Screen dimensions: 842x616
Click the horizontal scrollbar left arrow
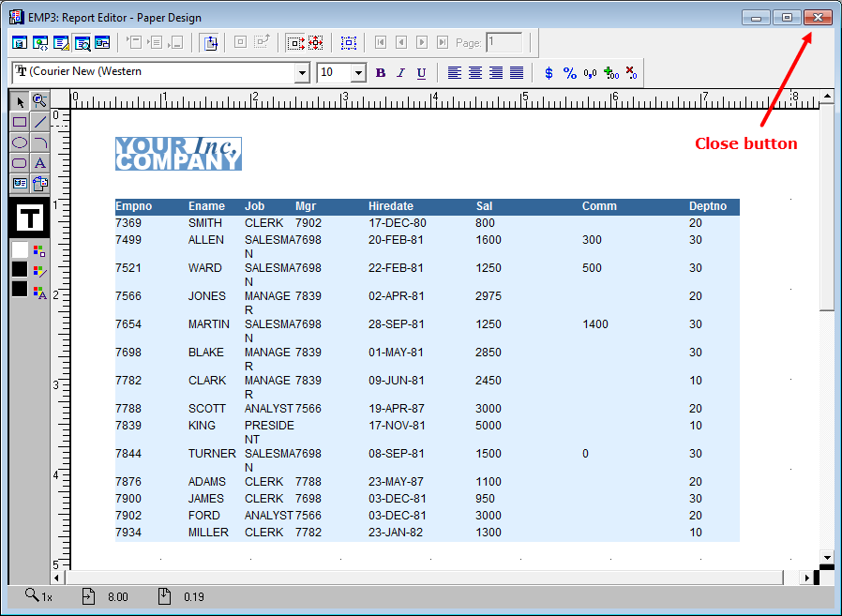[57, 578]
